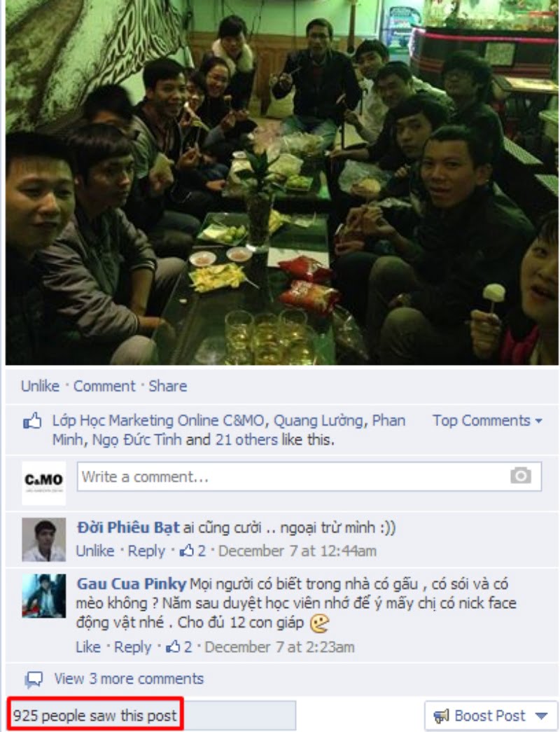Unlike Đời Phiêu Bạt's comment
This screenshot has width=560, height=732.
[x=95, y=551]
